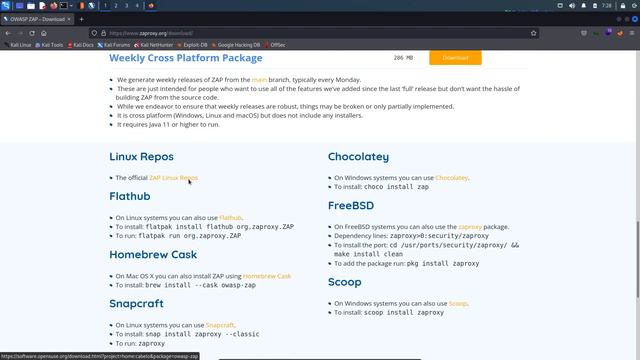Open the OffSec bookmark

point(275,45)
